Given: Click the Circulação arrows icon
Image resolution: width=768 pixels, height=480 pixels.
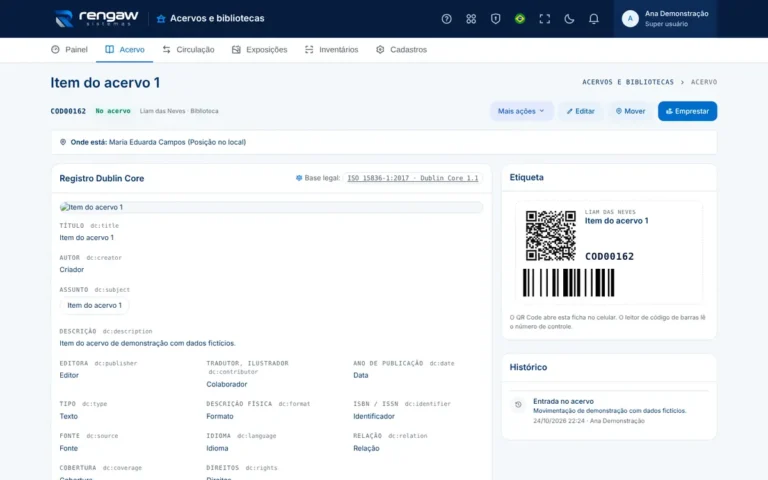Looking at the screenshot, I should coord(167,49).
